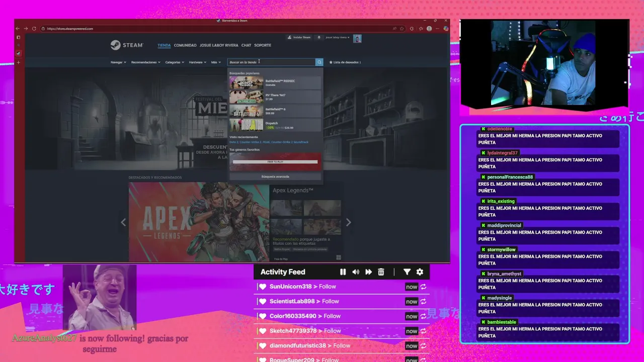Add a new tab with sidebar plus icon
The width and height of the screenshot is (644, 362).
[x=19, y=62]
